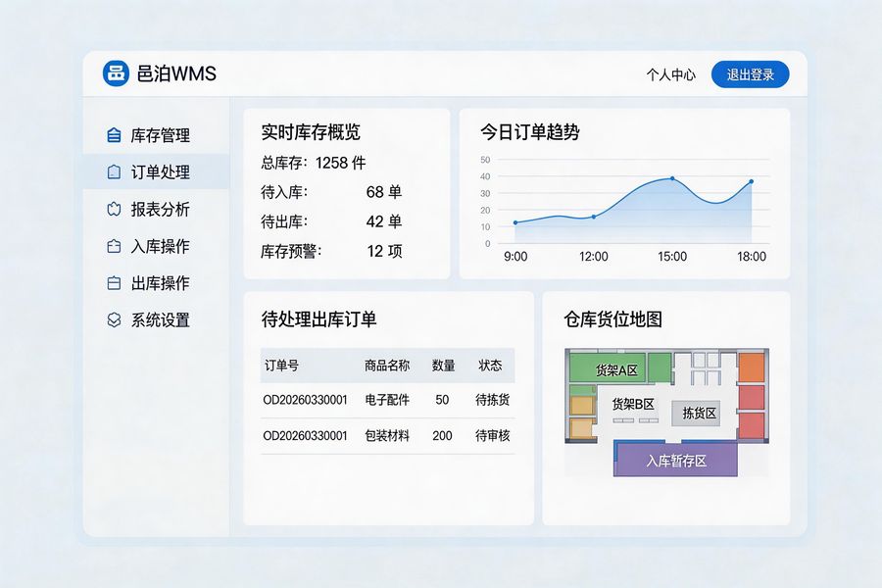The width and height of the screenshot is (882, 588).
Task: Open the 库存管理 menu item
Action: click(x=157, y=135)
